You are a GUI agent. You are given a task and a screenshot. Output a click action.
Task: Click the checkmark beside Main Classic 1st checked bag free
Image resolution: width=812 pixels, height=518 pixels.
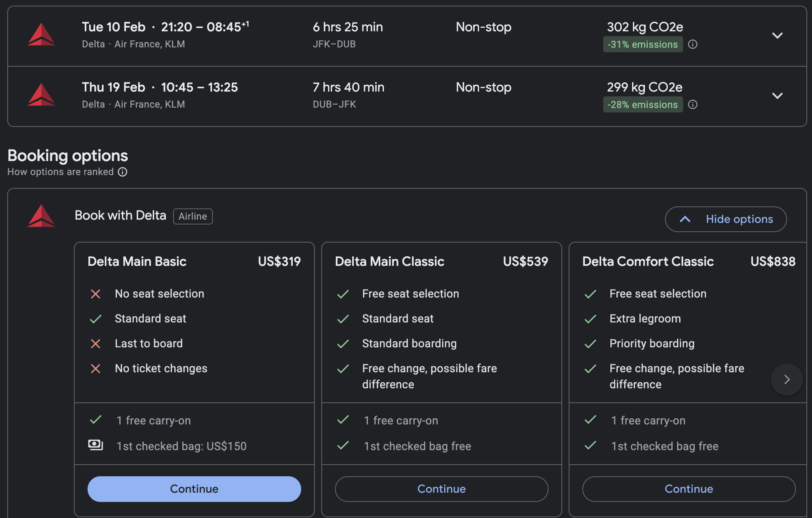coord(343,445)
